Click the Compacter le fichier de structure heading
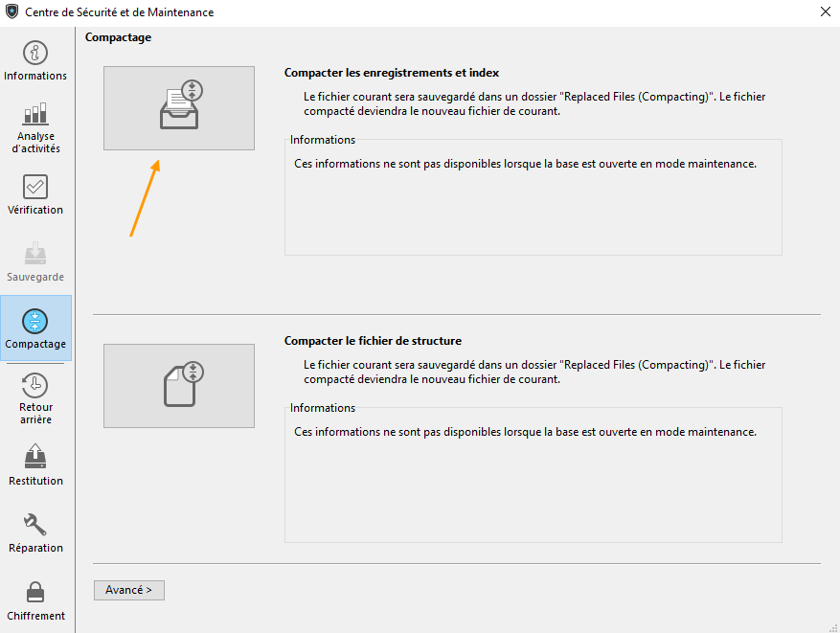Image resolution: width=840 pixels, height=633 pixels. point(373,341)
